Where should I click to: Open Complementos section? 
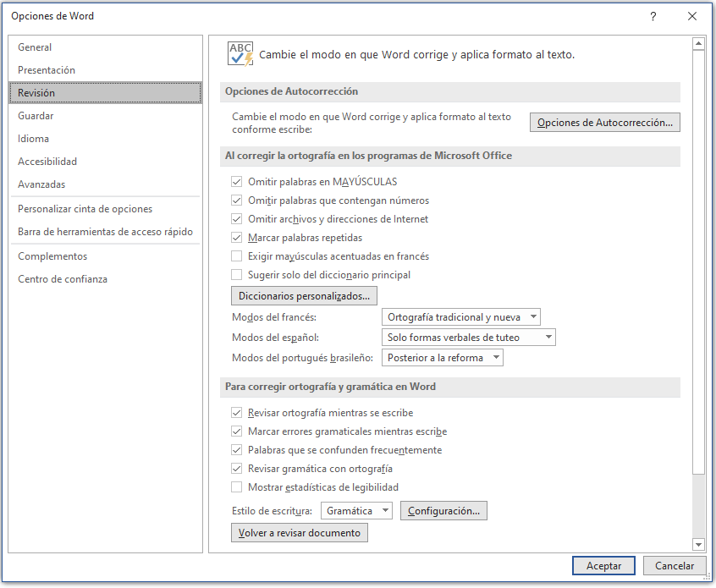pyautogui.click(x=105, y=256)
